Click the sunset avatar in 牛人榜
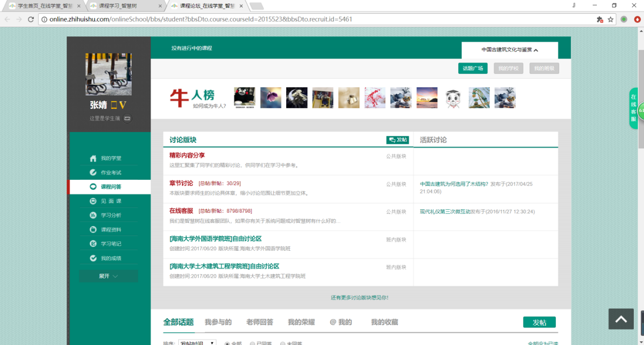Image resolution: width=644 pixels, height=345 pixels. point(427,98)
